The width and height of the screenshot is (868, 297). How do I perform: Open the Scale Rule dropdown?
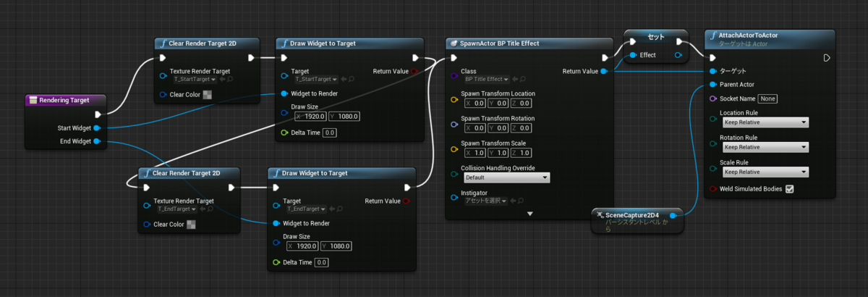pos(765,172)
